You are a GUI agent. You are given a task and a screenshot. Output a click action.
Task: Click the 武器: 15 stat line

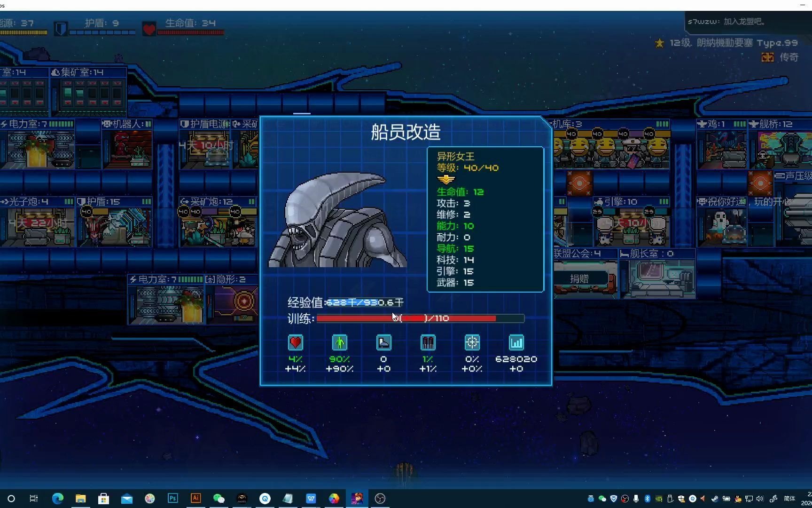[x=455, y=283]
